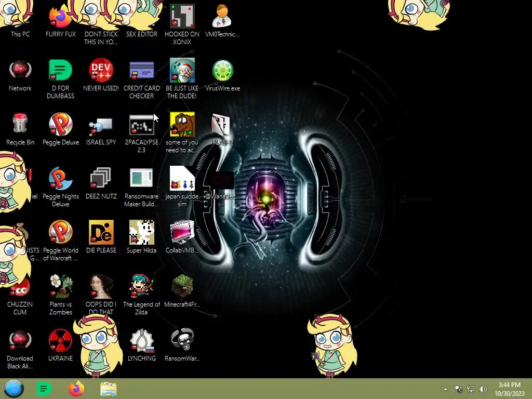532x399 pixels.
Task: Open the network tray icon
Action: [x=471, y=389]
